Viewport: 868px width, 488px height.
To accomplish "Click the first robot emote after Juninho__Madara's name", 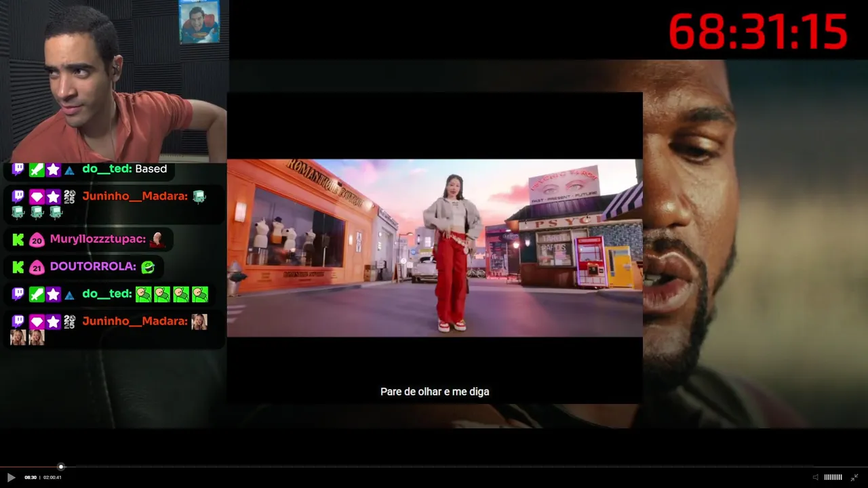I will click(199, 197).
